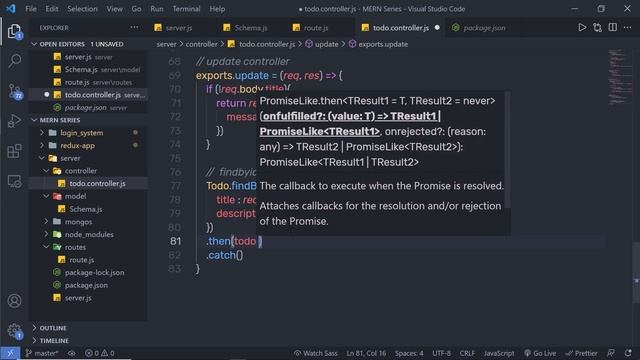
Task: Open Run and Debug view
Action: point(14,121)
